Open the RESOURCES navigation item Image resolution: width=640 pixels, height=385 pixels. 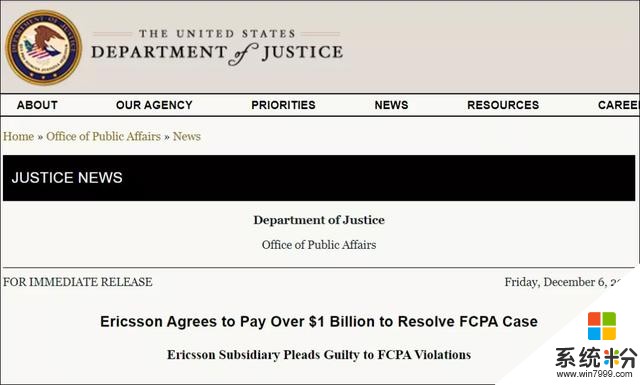(x=503, y=105)
